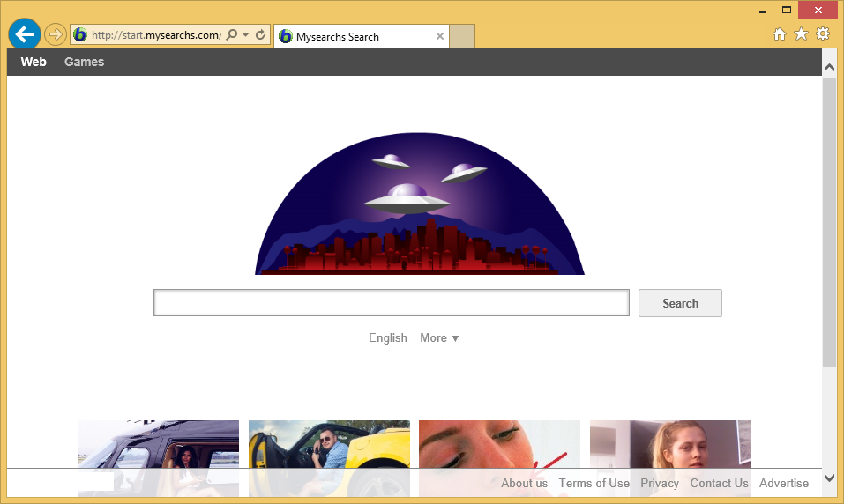This screenshot has width=844, height=504.
Task: Click in the search text box
Action: (x=391, y=303)
